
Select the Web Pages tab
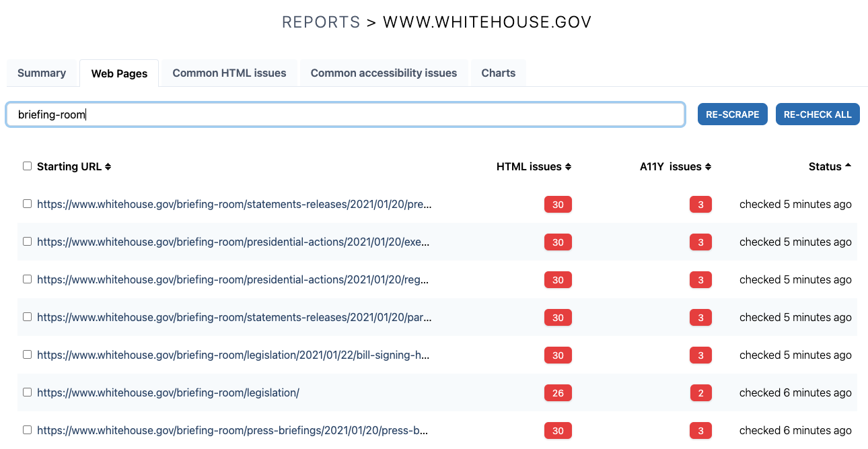click(x=119, y=73)
